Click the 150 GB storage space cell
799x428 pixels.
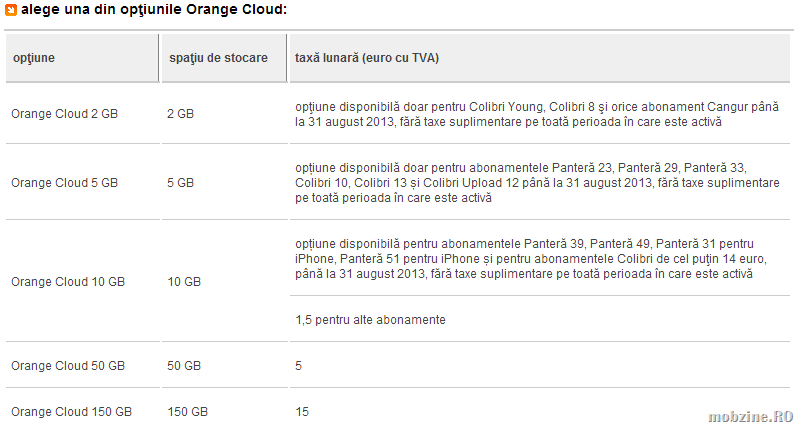pos(188,412)
